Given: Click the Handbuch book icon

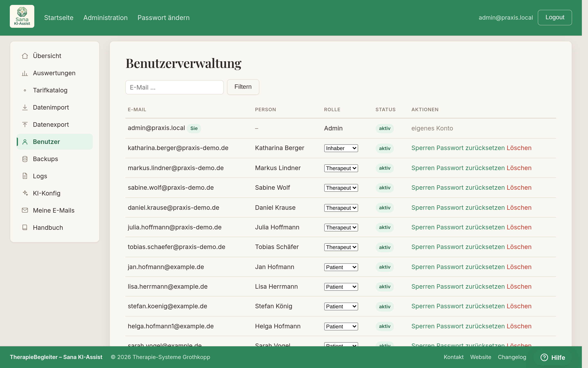Looking at the screenshot, I should pos(25,228).
